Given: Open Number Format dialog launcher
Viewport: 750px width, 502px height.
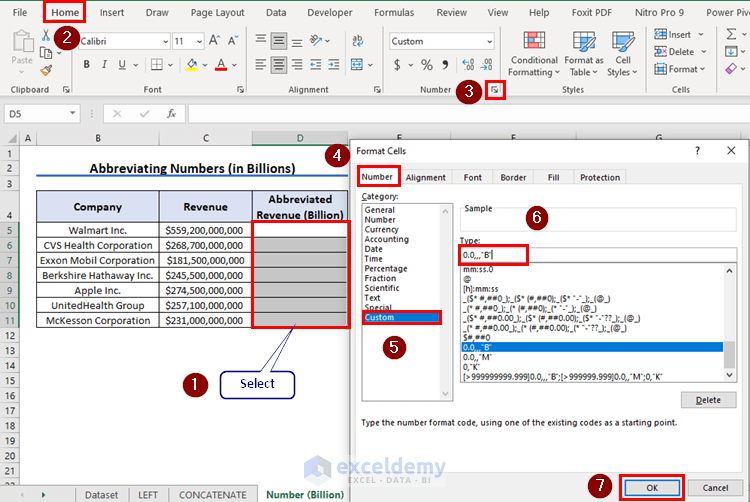Looking at the screenshot, I should tap(495, 89).
